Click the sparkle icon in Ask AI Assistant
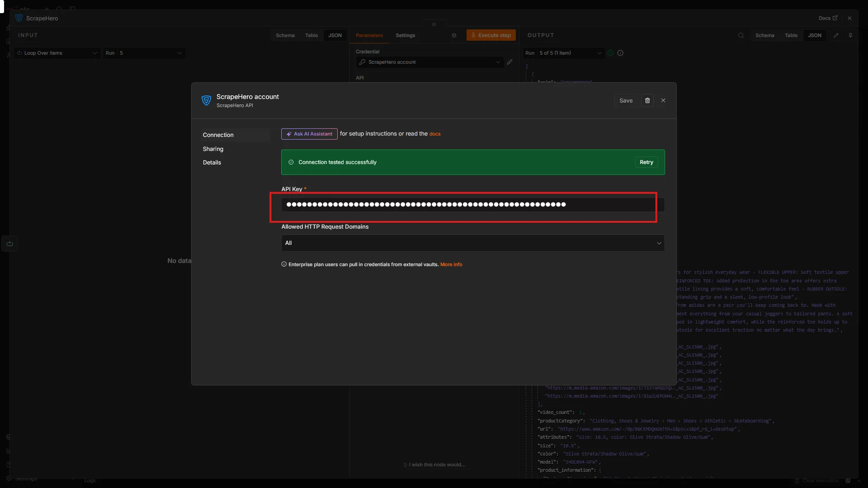The image size is (868, 488). coord(289,134)
